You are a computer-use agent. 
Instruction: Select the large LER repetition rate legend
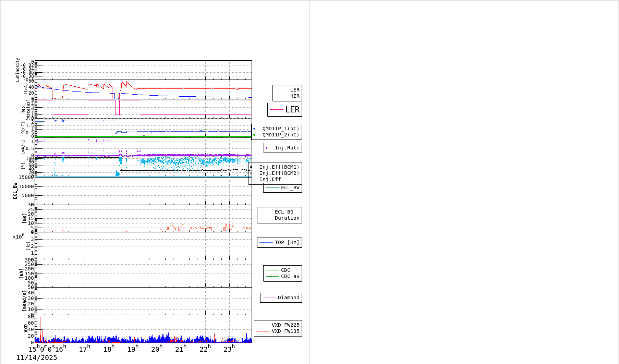pos(285,110)
